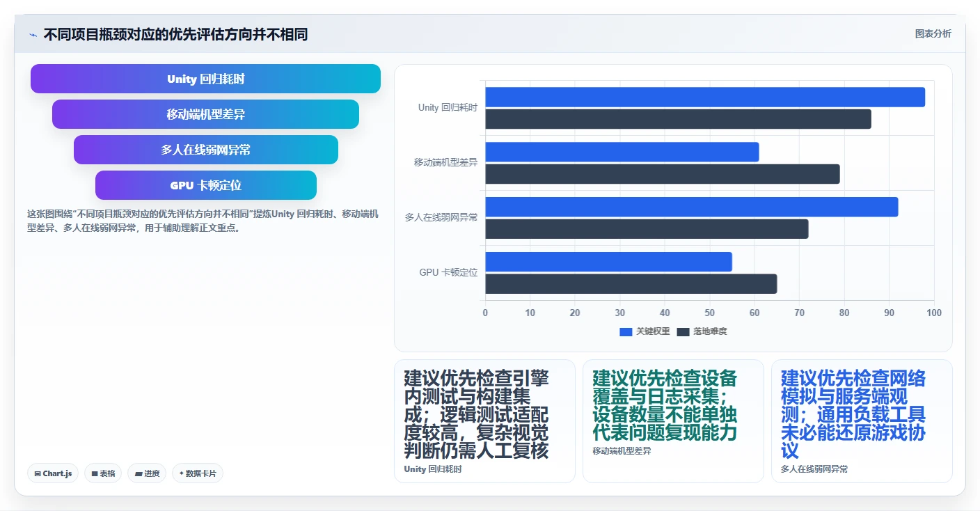980x511 pixels.
Task: Click the 移动端机型差异 y-axis label
Action: (445, 162)
